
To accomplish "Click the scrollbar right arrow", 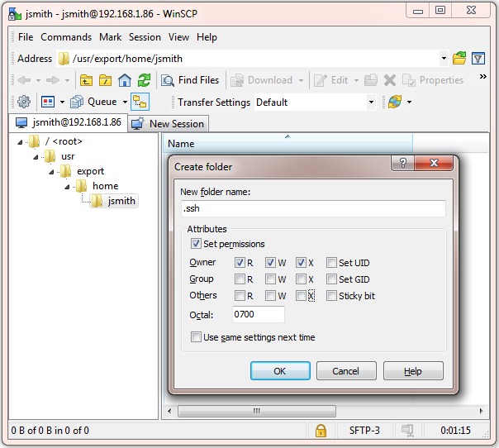I will point(481,411).
